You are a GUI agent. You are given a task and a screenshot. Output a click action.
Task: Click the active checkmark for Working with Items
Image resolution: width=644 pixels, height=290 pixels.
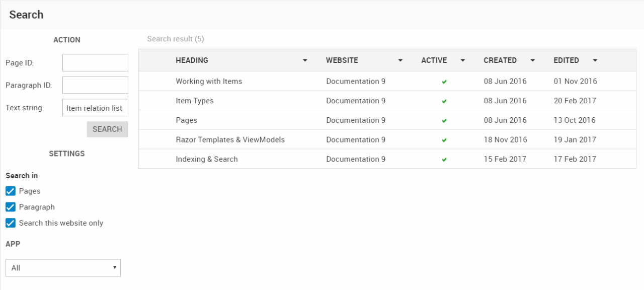(444, 82)
